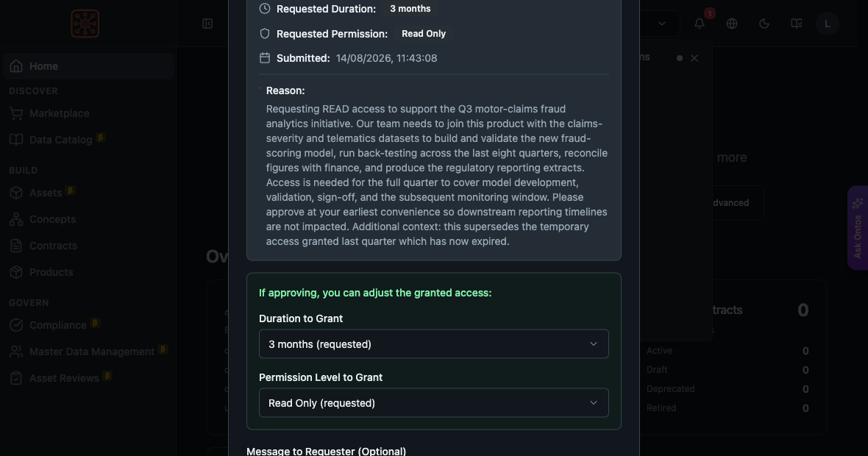868x456 pixels.
Task: Open the documentation book icon
Action: pyautogui.click(x=796, y=24)
